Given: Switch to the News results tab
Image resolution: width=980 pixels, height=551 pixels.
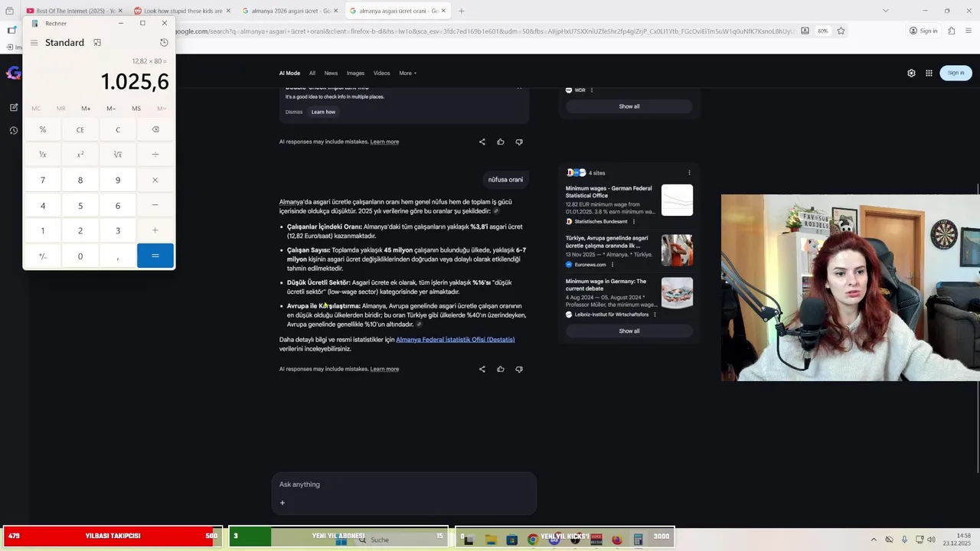Looking at the screenshot, I should pyautogui.click(x=331, y=73).
